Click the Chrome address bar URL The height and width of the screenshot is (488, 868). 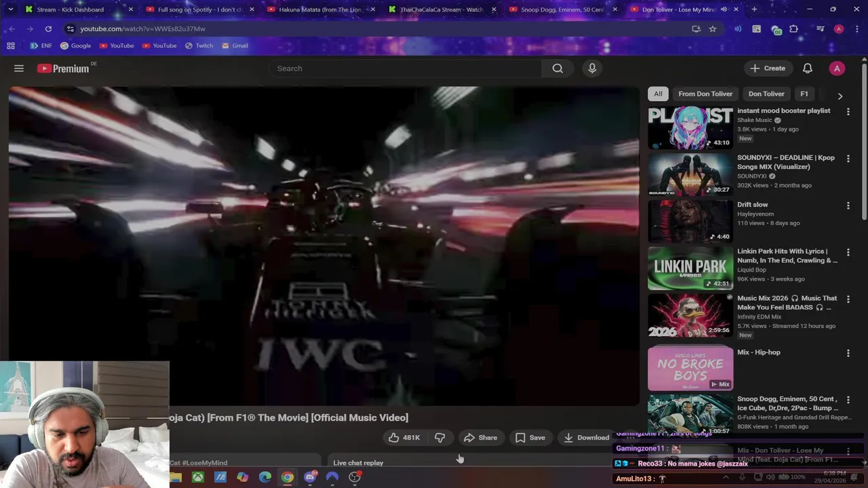[x=142, y=28]
